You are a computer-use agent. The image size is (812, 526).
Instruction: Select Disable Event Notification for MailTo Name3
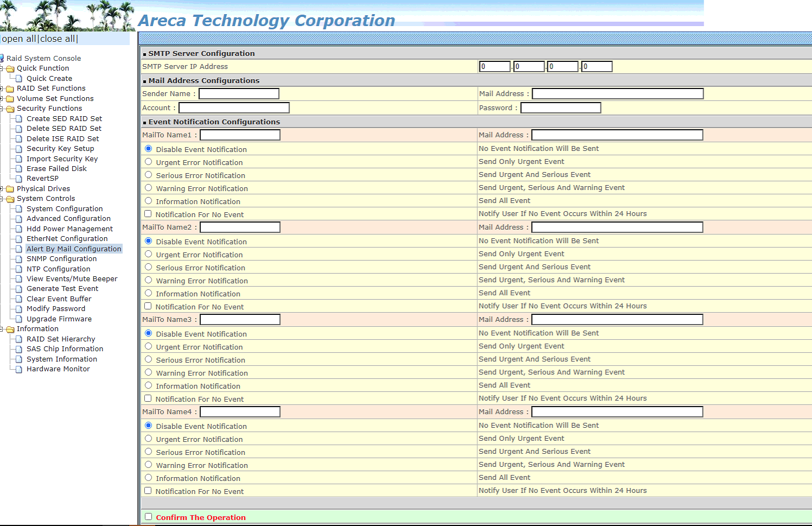point(148,333)
